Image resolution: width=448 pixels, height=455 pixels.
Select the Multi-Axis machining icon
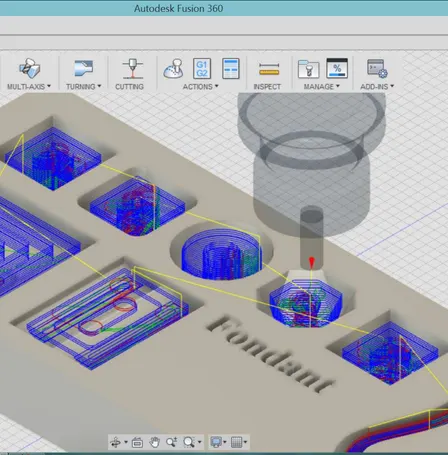point(29,68)
